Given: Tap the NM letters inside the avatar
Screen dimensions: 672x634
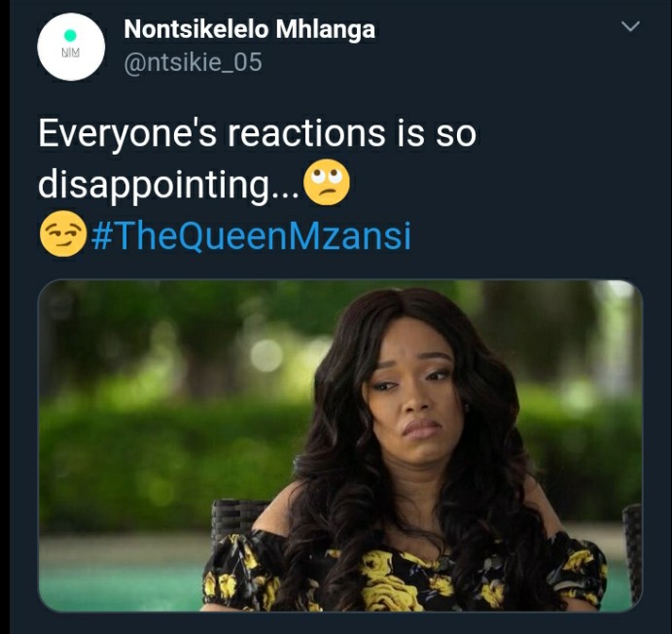Looking at the screenshot, I should click(70, 53).
